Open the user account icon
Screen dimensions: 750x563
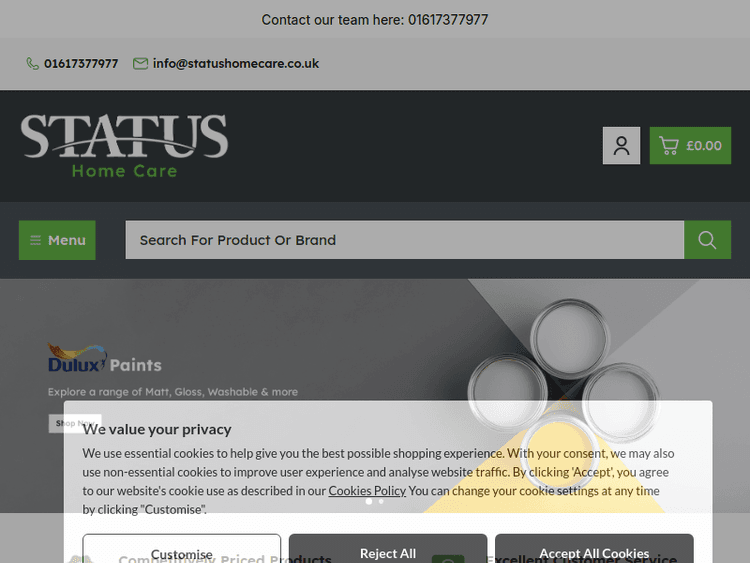[x=621, y=145]
